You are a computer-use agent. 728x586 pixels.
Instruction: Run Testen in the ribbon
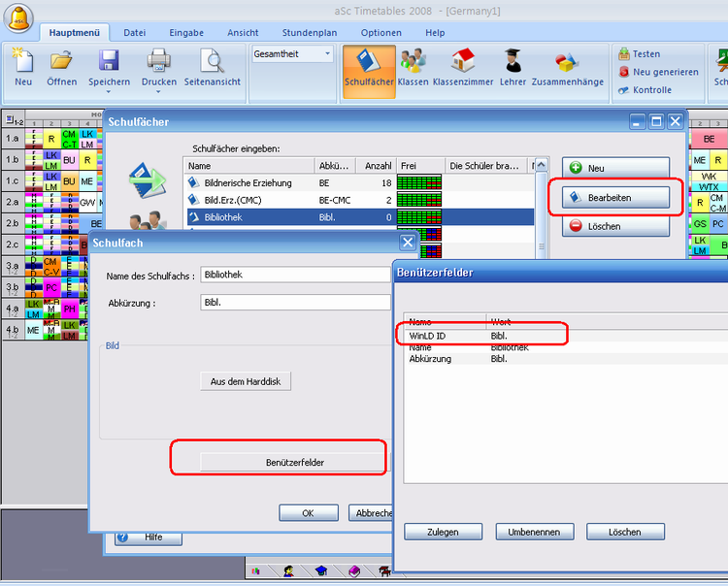pyautogui.click(x=639, y=53)
